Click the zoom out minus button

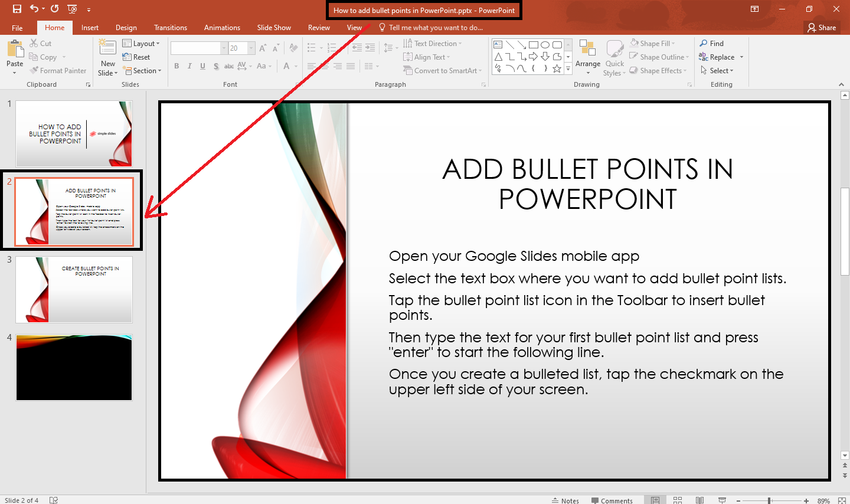click(x=738, y=500)
